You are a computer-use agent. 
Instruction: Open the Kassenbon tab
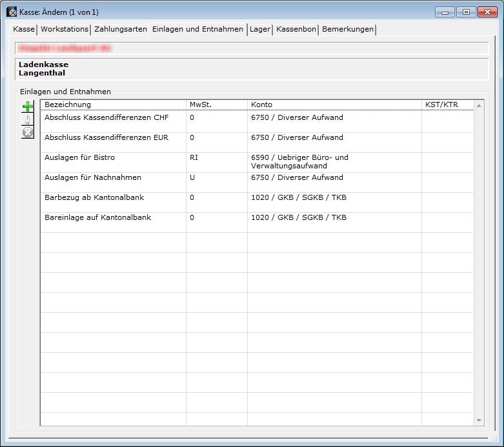pyautogui.click(x=296, y=29)
